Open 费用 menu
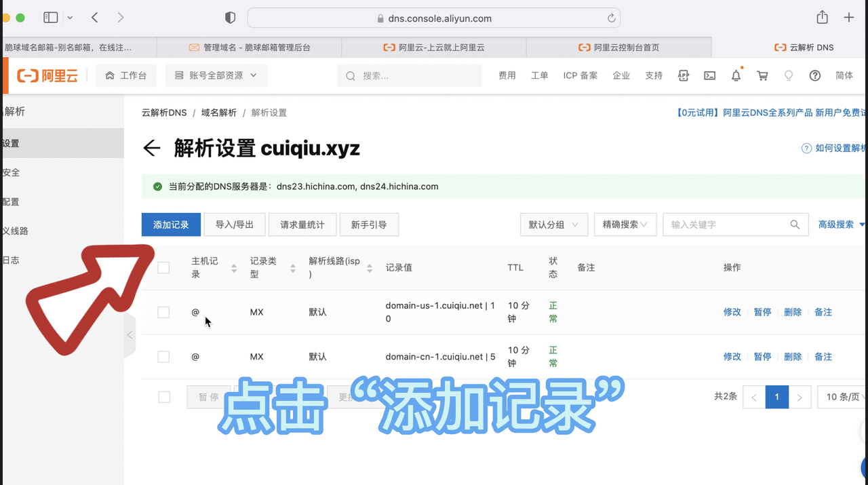 click(x=507, y=75)
